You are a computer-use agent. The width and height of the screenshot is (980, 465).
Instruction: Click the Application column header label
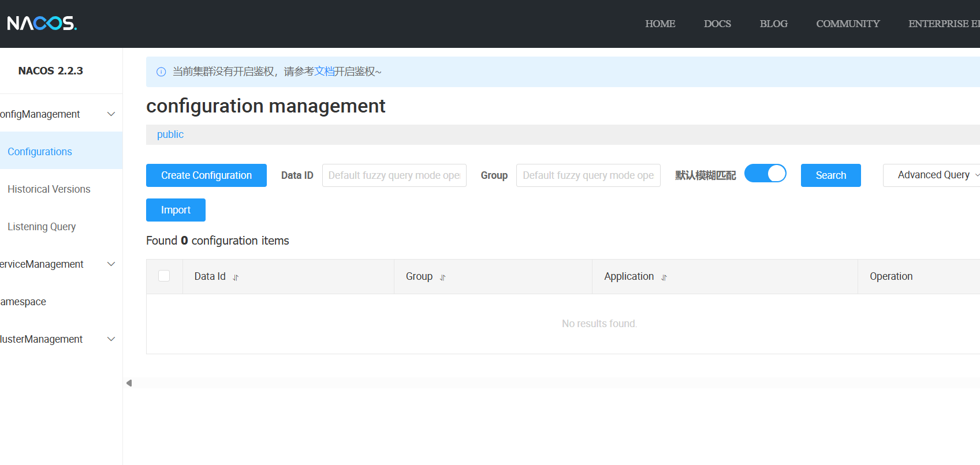[x=629, y=276]
